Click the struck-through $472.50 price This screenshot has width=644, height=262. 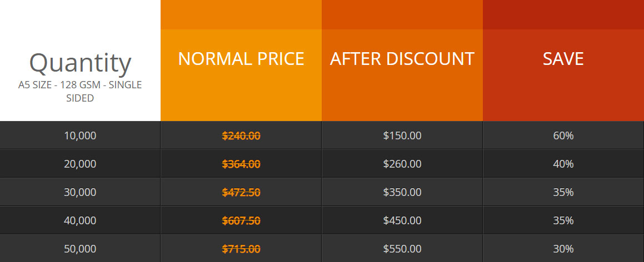point(241,192)
